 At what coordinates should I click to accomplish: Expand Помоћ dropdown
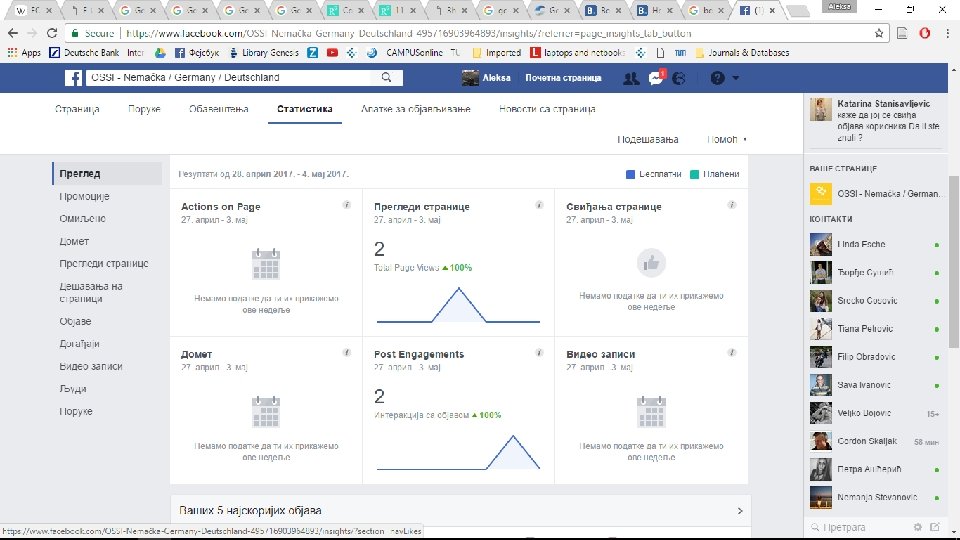[727, 140]
